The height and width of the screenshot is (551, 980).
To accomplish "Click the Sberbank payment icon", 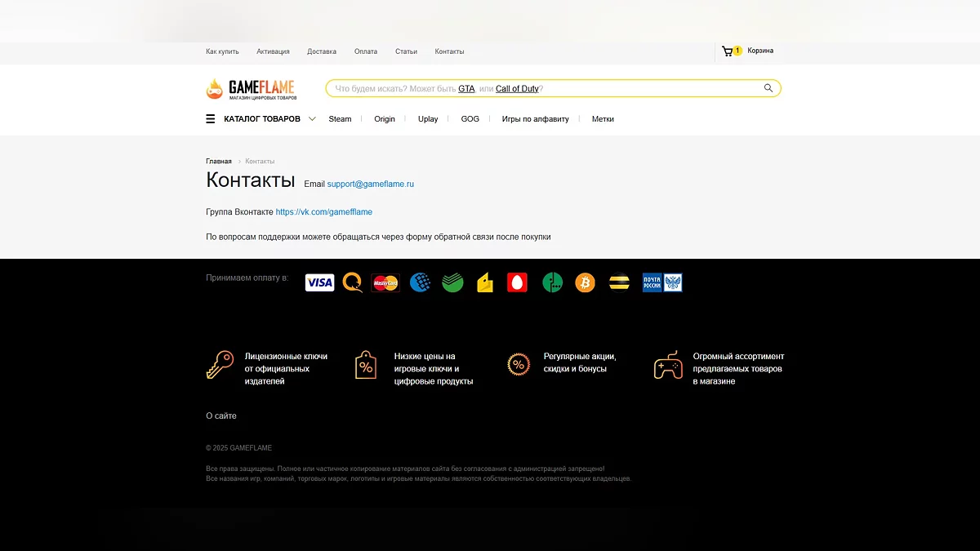I will [452, 282].
